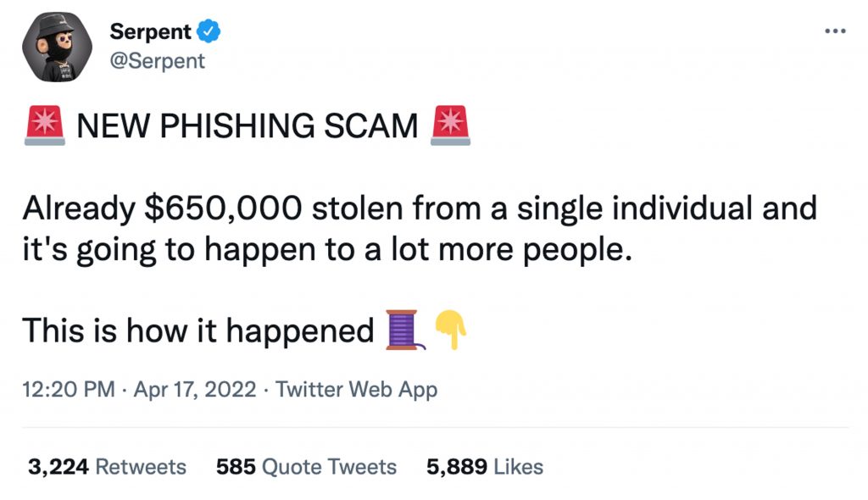View the 3,224 Retweets list
868x500 pixels.
[107, 467]
